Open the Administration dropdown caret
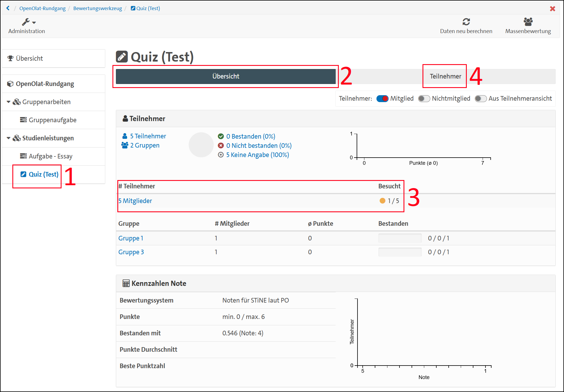Screen dimensions: 564x392 point(34,22)
